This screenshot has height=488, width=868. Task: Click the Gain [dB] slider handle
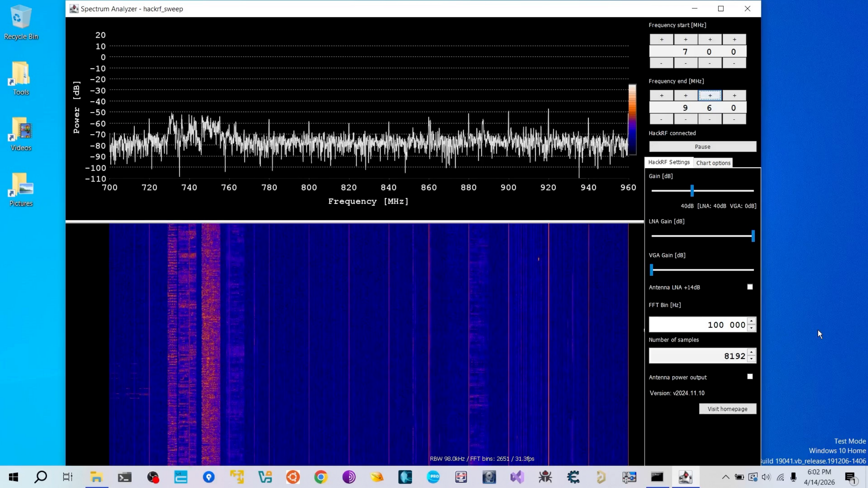(692, 191)
